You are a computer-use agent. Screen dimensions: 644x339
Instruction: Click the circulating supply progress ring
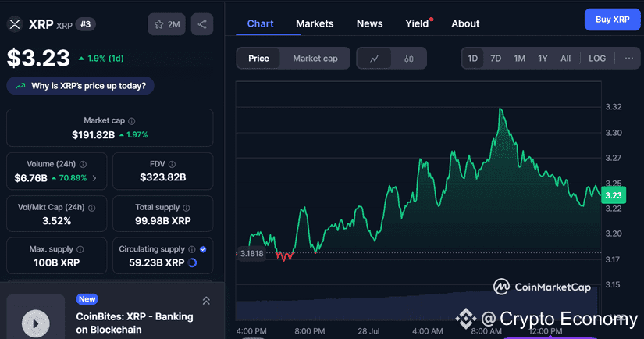click(192, 262)
